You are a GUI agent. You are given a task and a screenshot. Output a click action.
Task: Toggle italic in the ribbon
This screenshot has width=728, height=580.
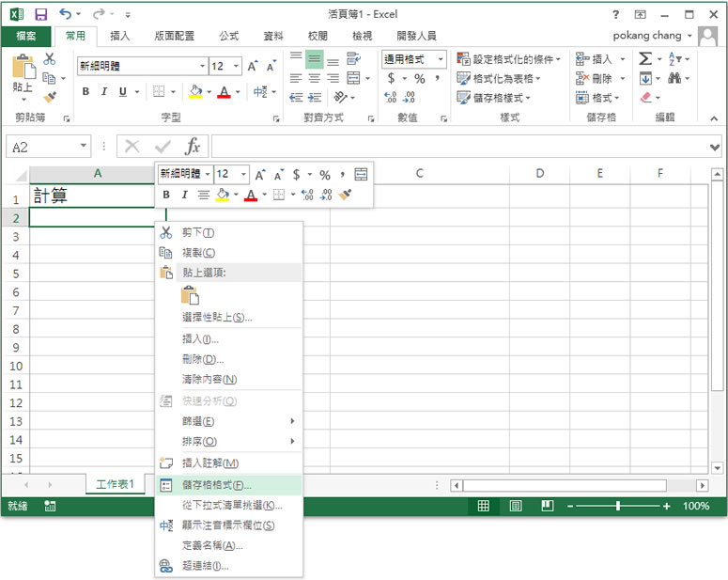tap(104, 91)
